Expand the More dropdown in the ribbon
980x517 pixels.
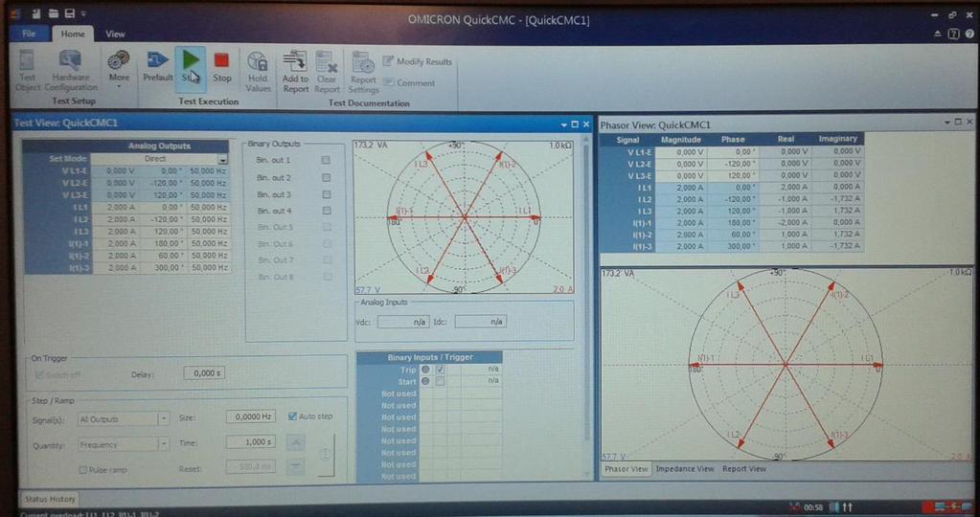[x=119, y=85]
